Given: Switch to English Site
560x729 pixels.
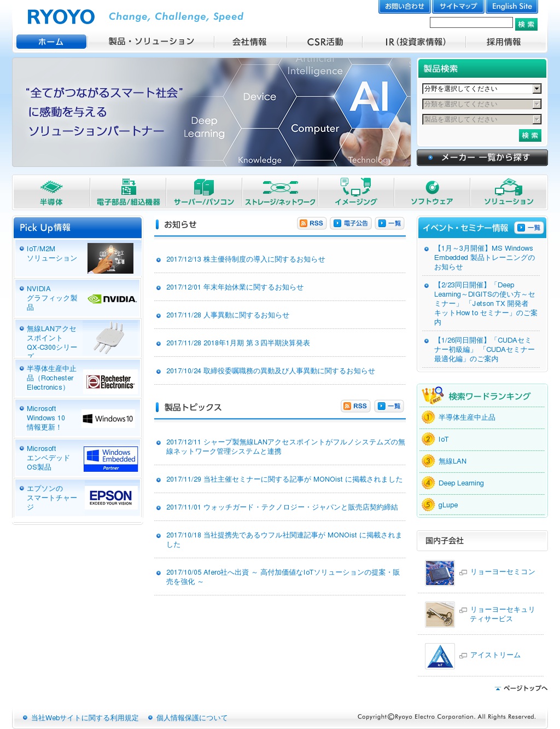Looking at the screenshot, I should click(512, 7).
